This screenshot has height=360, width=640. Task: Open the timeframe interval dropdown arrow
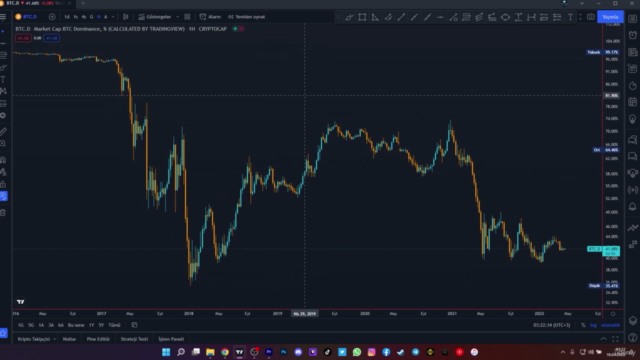113,17
